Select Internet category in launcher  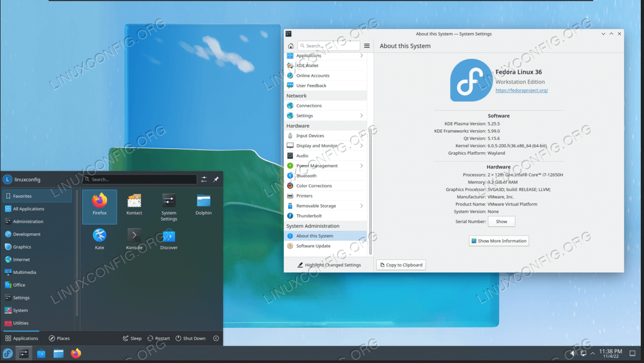point(37,259)
